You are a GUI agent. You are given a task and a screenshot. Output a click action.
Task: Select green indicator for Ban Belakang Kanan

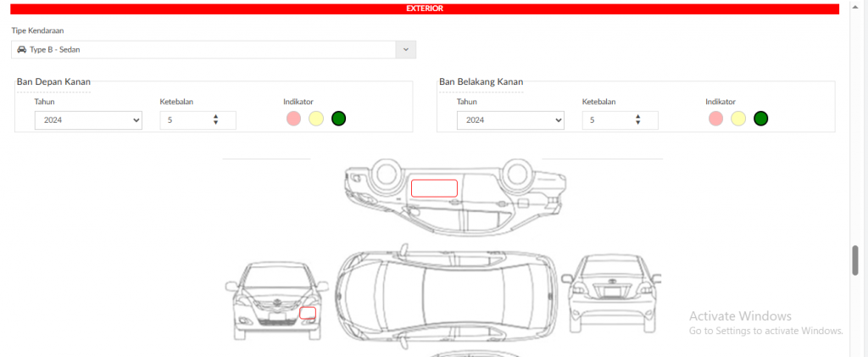click(760, 119)
